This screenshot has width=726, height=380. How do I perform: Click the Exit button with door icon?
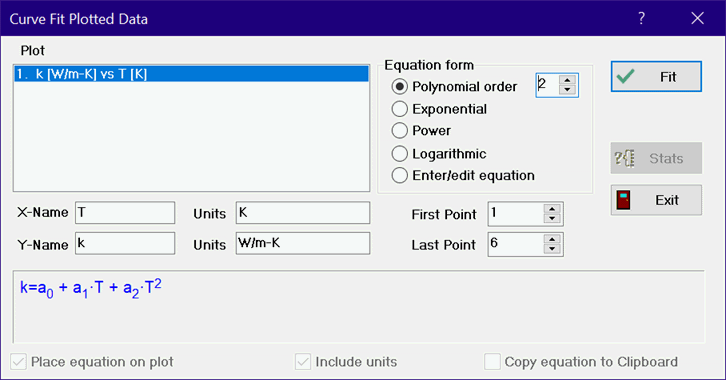[656, 200]
